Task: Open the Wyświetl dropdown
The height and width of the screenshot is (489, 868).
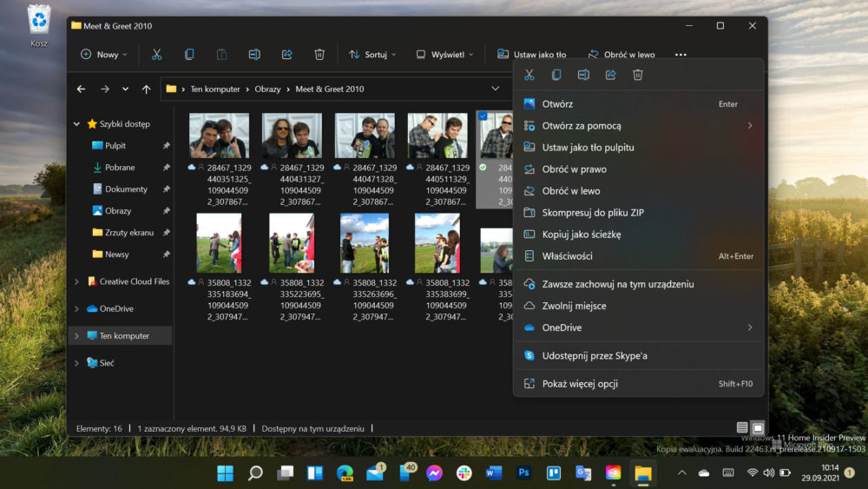Action: coord(445,54)
